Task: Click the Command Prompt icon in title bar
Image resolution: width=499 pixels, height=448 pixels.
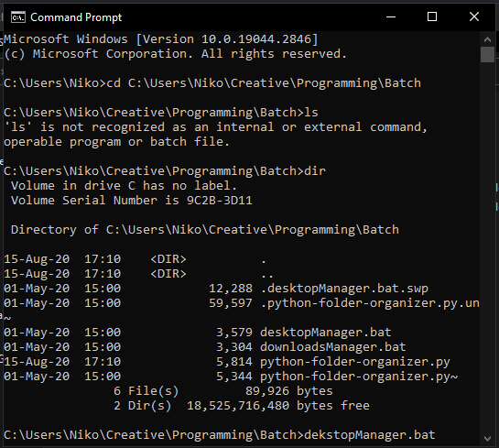Action: tap(17, 17)
